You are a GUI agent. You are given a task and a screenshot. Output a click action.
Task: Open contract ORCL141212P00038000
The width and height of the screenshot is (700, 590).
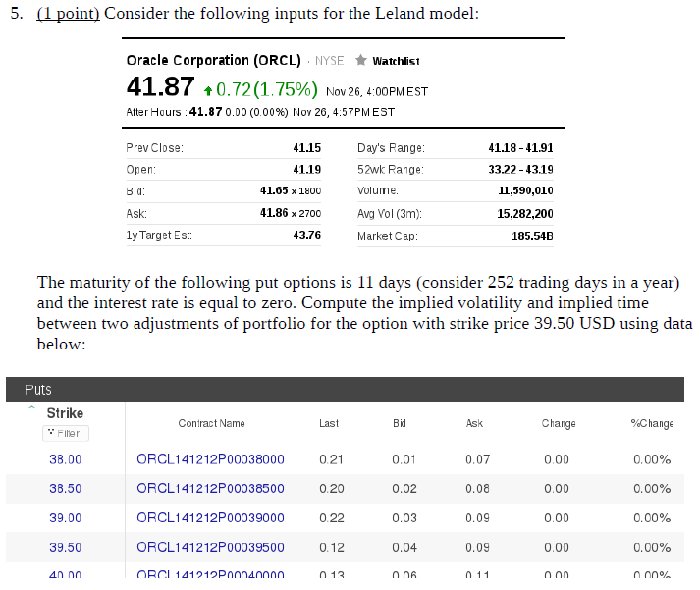(210, 459)
